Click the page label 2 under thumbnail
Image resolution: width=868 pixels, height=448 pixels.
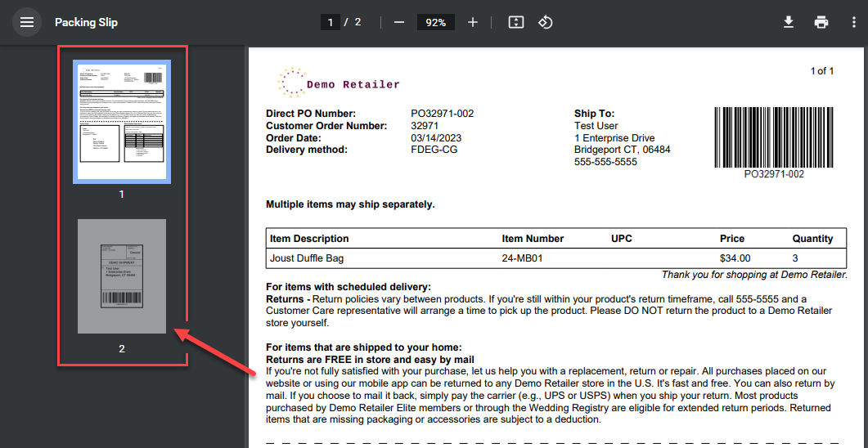[122, 348]
